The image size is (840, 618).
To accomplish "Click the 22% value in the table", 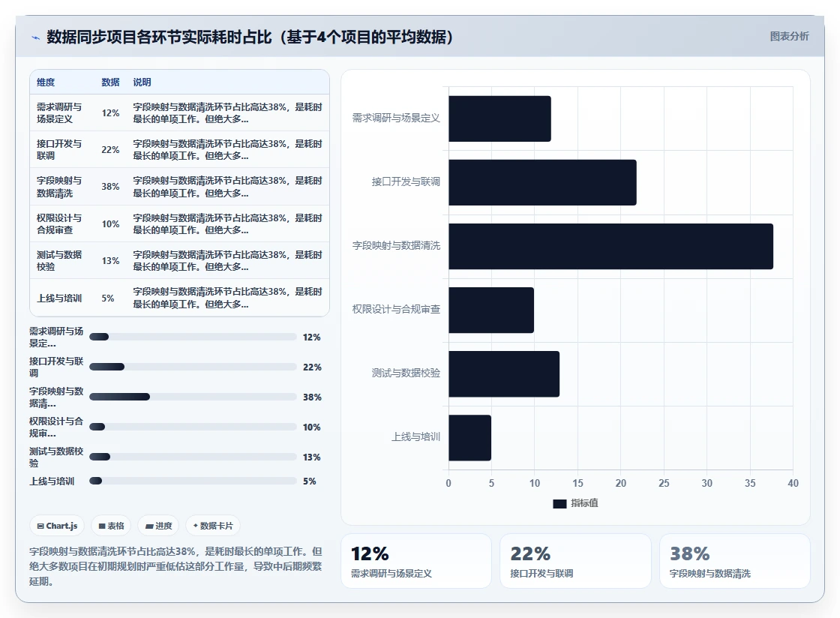I will click(x=110, y=149).
